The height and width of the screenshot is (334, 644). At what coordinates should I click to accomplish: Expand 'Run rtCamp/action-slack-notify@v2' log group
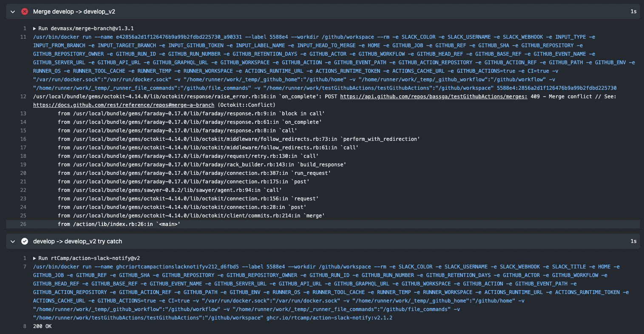click(x=86, y=258)
